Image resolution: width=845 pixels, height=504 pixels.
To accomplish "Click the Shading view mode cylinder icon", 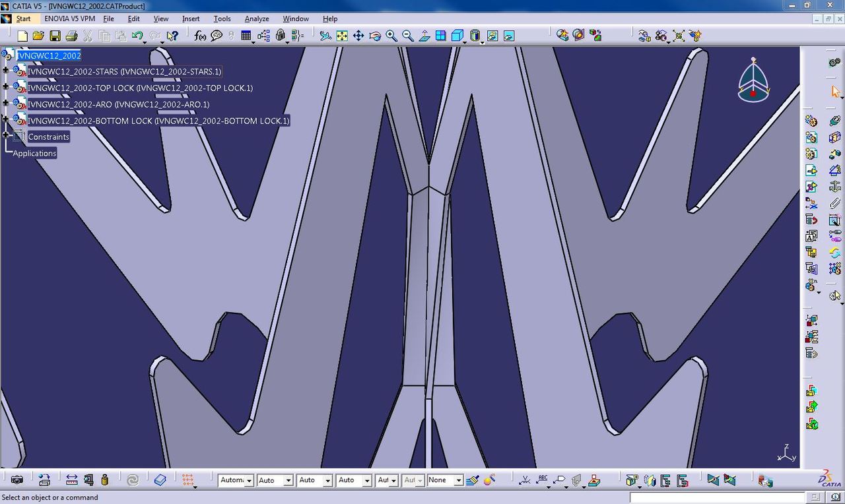I will tap(475, 36).
